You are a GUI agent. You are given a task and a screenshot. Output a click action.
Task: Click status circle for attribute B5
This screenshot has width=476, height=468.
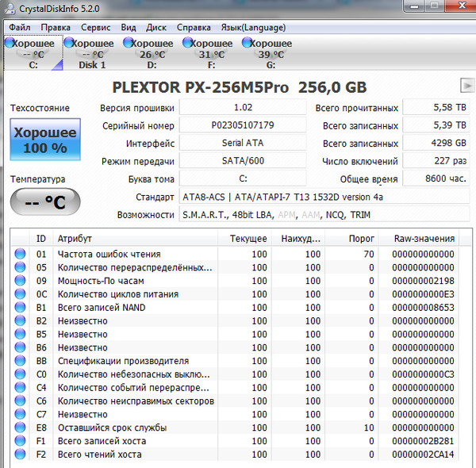pos(20,334)
